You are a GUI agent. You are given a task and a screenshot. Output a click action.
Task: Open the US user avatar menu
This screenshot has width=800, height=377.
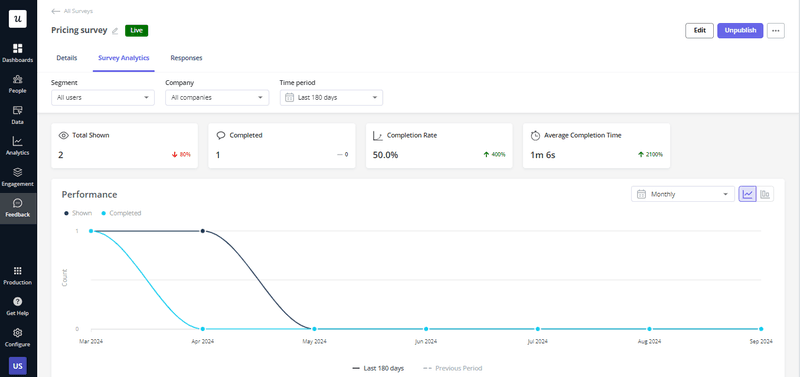click(x=18, y=366)
